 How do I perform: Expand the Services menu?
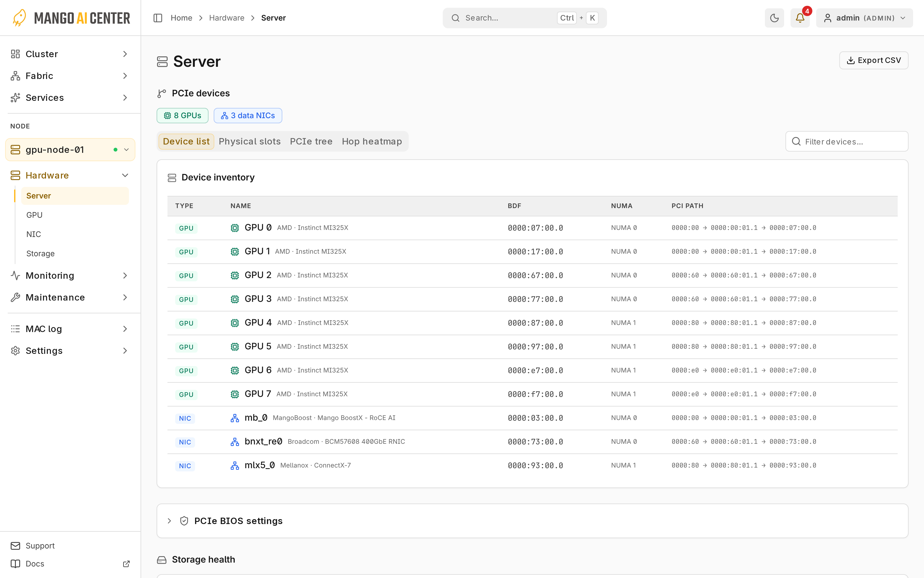(70, 97)
